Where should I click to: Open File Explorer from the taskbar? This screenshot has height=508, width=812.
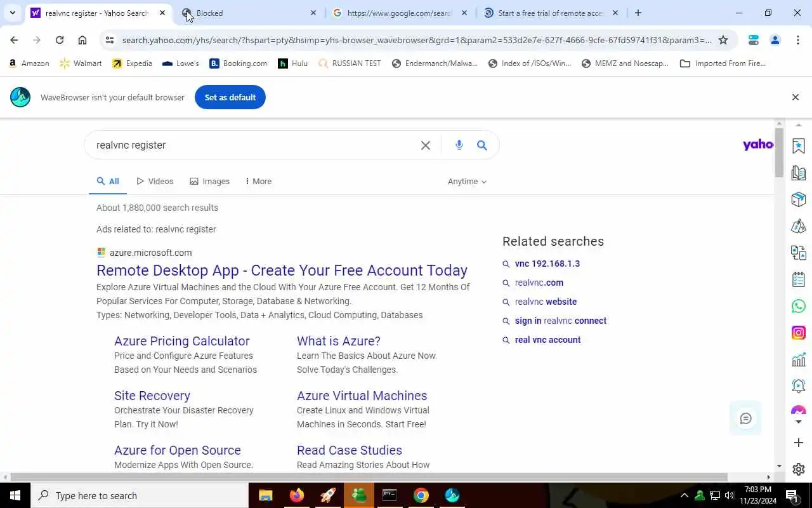tap(265, 495)
